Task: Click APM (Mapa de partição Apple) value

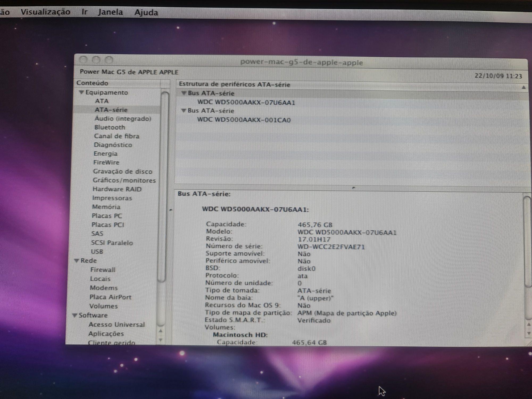Action: (347, 313)
